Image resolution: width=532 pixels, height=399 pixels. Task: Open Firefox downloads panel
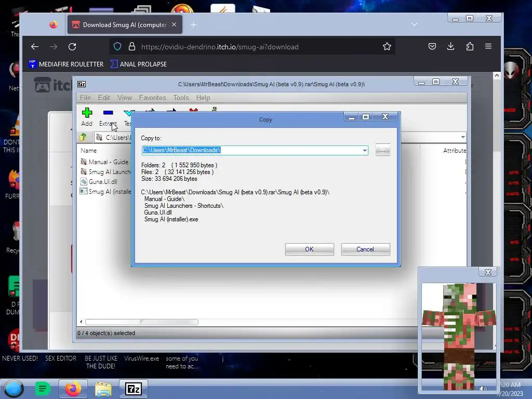tap(450, 46)
